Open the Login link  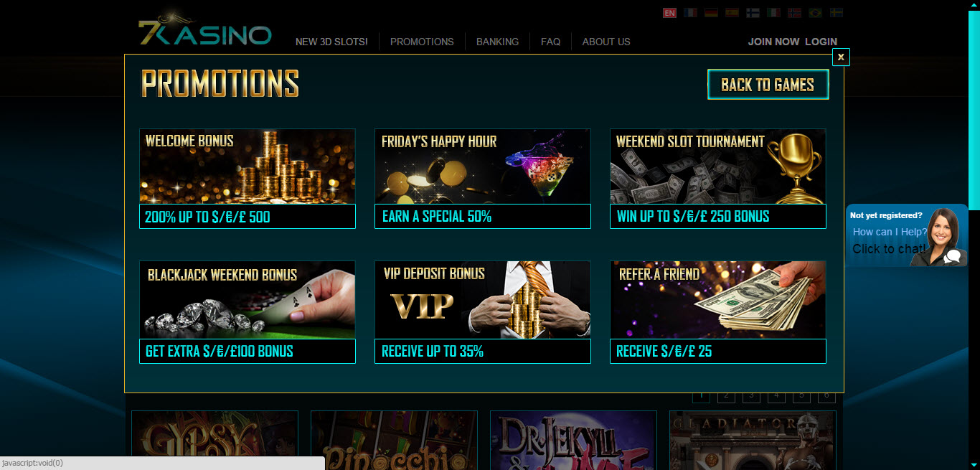tap(821, 42)
